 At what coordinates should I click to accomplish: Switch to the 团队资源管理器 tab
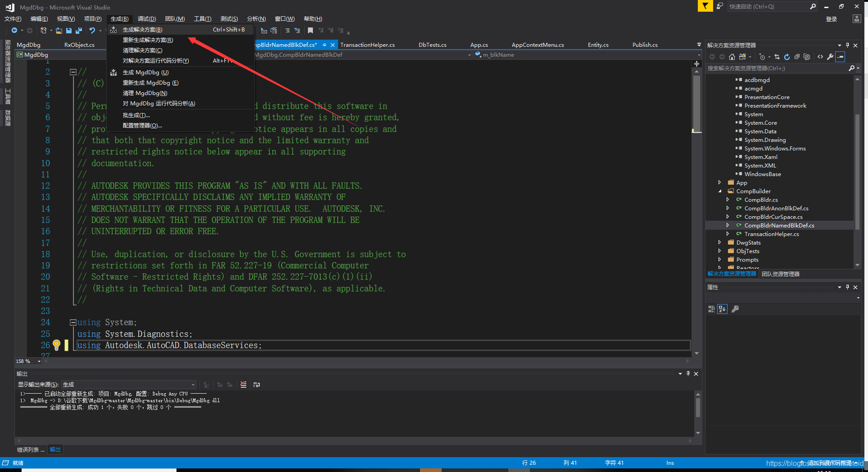781,274
